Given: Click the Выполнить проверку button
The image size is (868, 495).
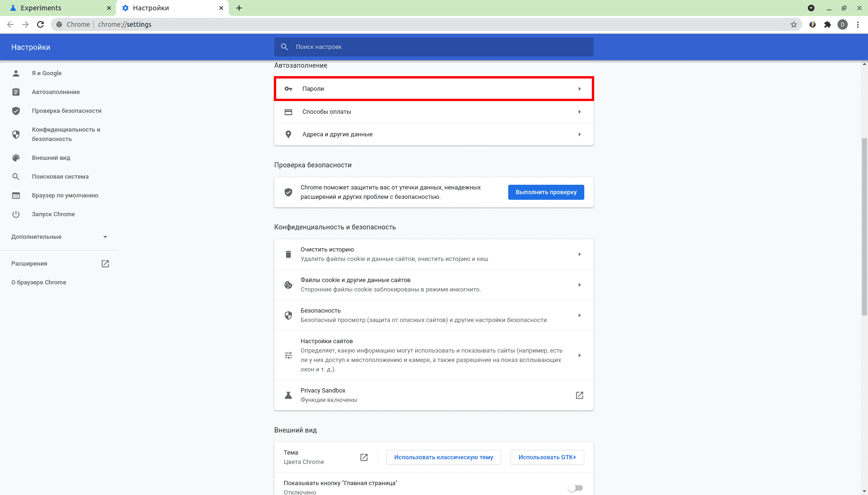Looking at the screenshot, I should pos(546,192).
